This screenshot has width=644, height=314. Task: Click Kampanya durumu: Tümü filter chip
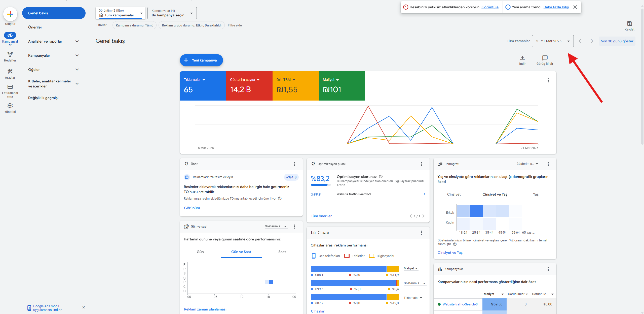134,25
